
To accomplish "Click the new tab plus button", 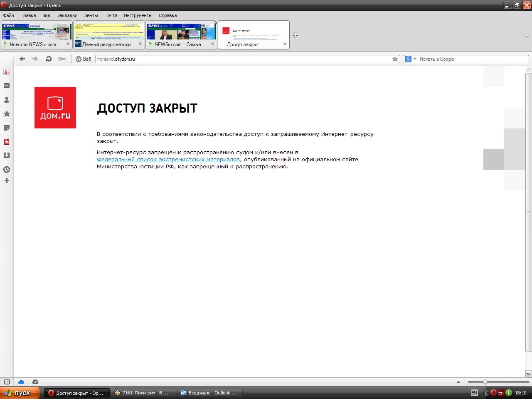I will click(x=295, y=35).
